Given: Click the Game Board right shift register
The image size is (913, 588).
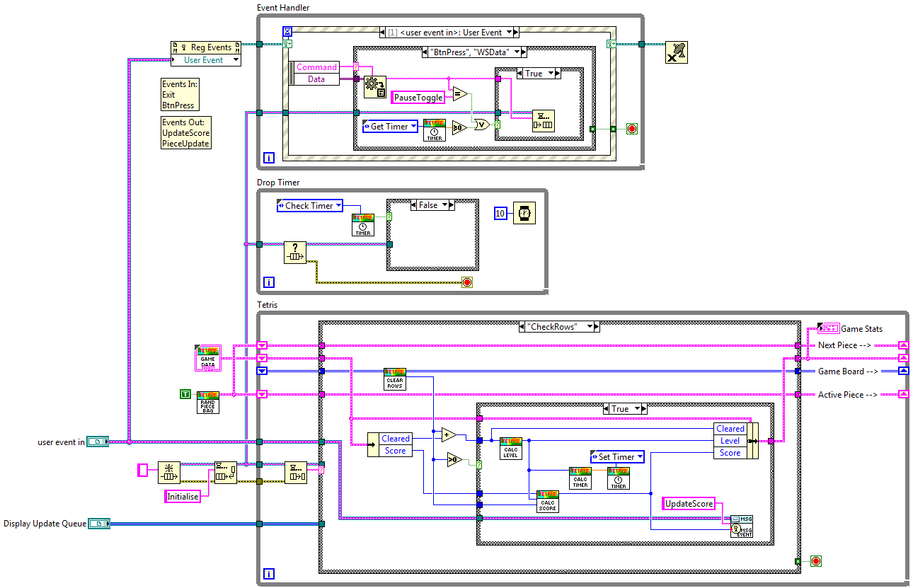Looking at the screenshot, I should [x=903, y=371].
